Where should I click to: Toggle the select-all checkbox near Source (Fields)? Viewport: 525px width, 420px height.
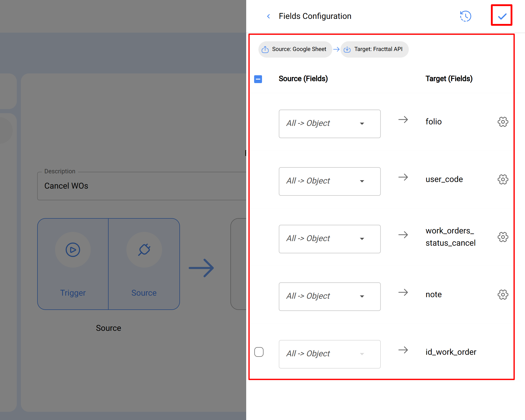click(x=258, y=79)
